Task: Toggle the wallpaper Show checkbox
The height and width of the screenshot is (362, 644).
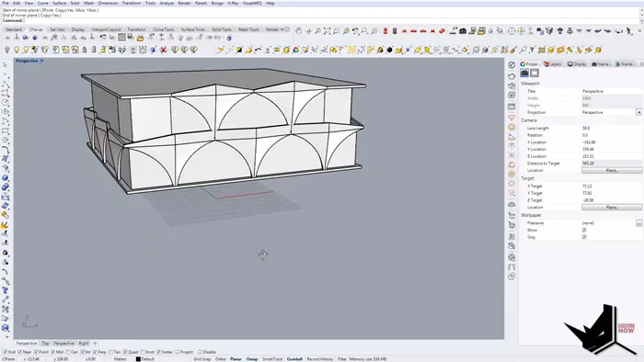Action: pos(584,230)
